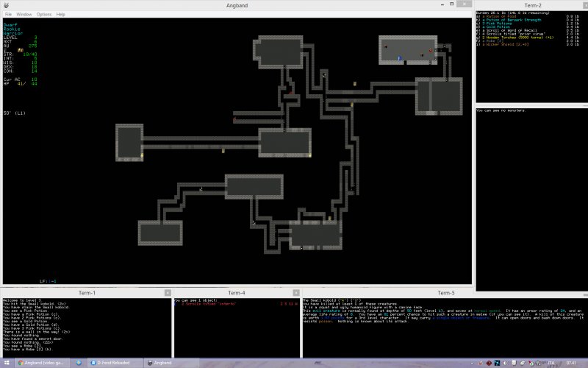588x368 pixels.
Task: Select the blue player symbol on the map
Action: point(400,58)
